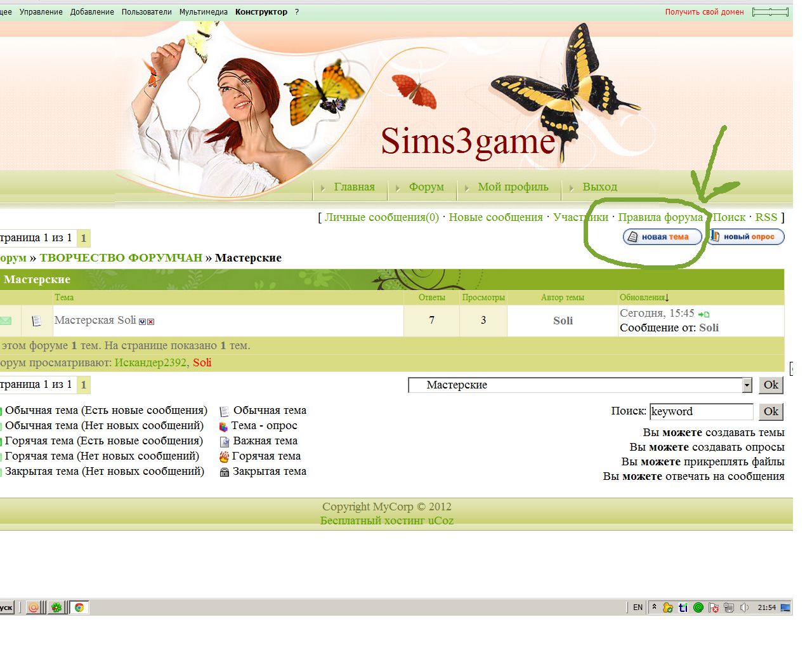Open the RSS feed link
Screen dimensions: 812x650
(766, 217)
